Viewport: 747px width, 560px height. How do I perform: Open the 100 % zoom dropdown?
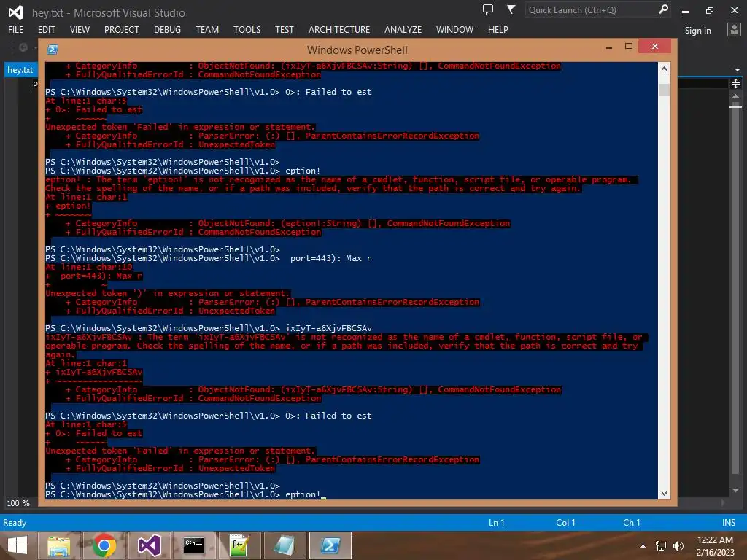pyautogui.click(x=18, y=503)
